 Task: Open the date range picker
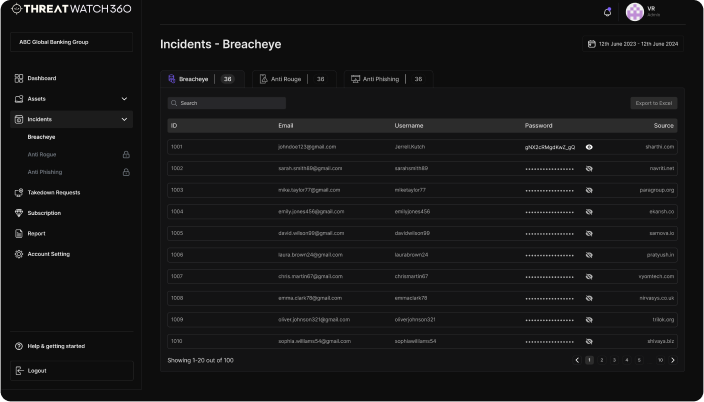coord(633,44)
